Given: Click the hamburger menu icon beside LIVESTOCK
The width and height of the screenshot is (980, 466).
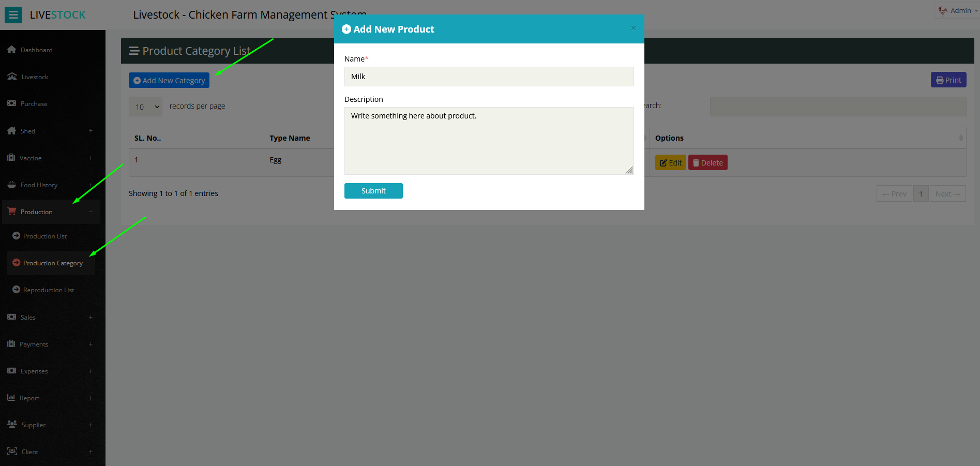Looking at the screenshot, I should tap(13, 15).
